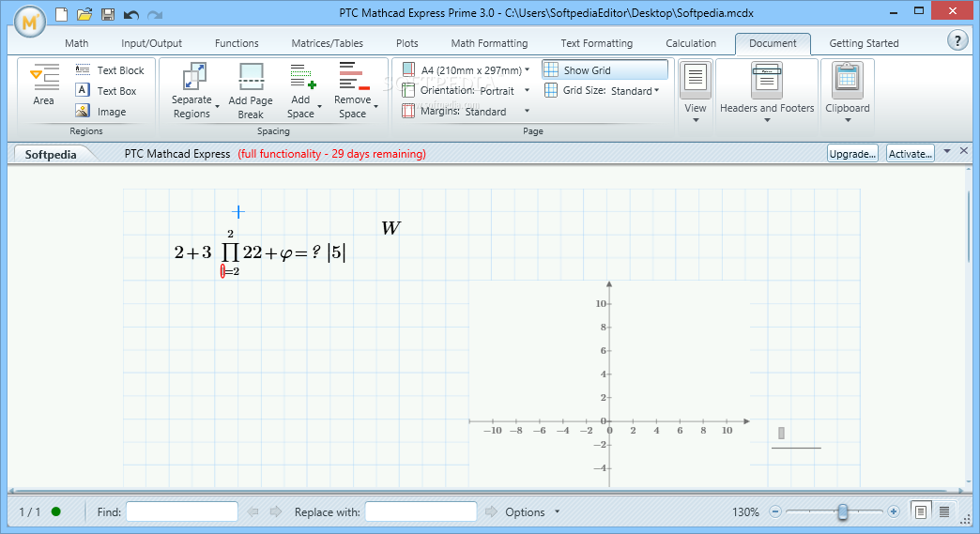Click the Orientation page icon
This screenshot has width=980, height=534.
[x=408, y=90]
